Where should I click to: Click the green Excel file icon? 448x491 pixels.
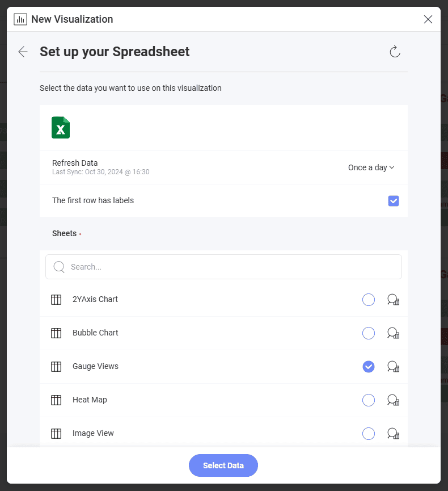(x=61, y=128)
